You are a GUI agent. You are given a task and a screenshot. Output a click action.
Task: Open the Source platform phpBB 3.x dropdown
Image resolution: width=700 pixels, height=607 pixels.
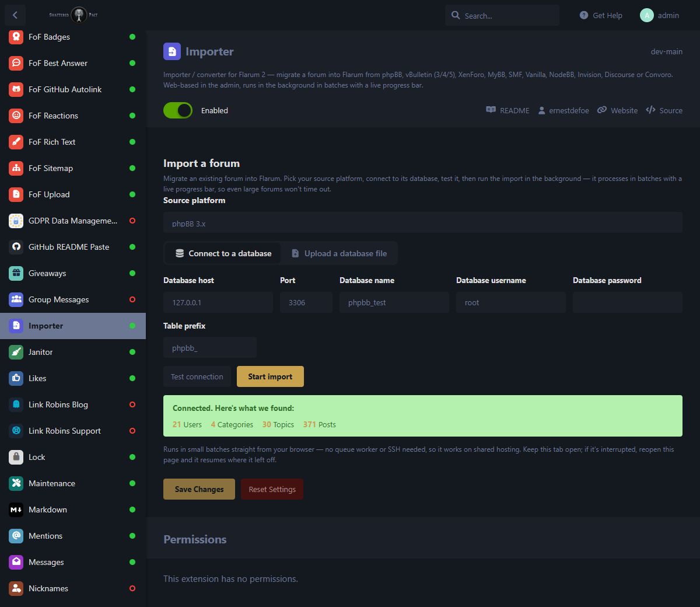coord(423,223)
